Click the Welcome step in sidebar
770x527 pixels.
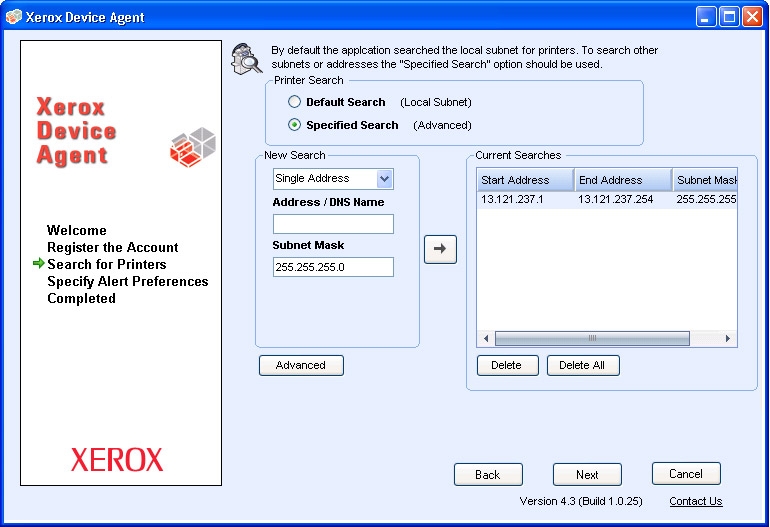coord(77,230)
